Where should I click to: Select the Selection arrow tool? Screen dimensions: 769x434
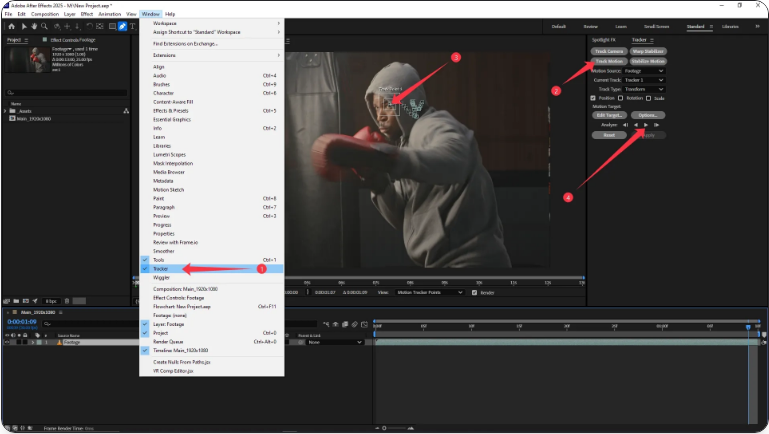[23, 26]
